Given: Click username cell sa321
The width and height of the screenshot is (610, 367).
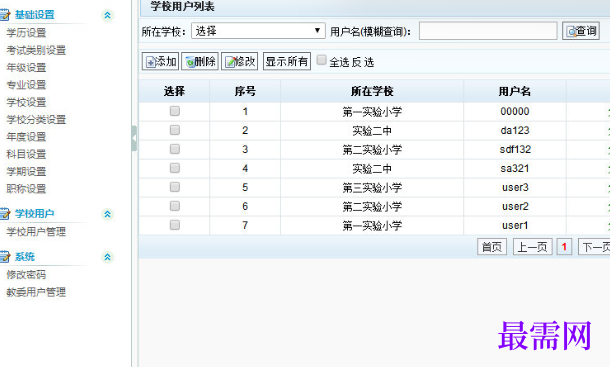Looking at the screenshot, I should [x=515, y=169].
